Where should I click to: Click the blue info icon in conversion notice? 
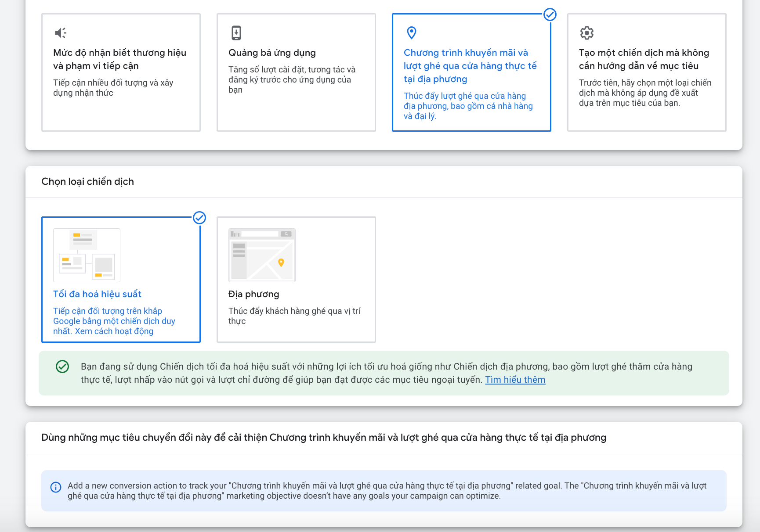coord(56,487)
